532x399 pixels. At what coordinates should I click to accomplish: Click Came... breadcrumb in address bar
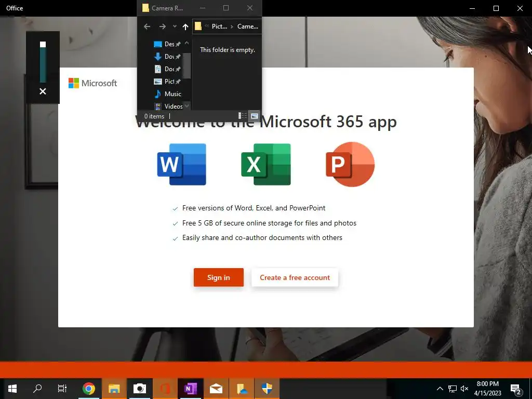click(248, 26)
